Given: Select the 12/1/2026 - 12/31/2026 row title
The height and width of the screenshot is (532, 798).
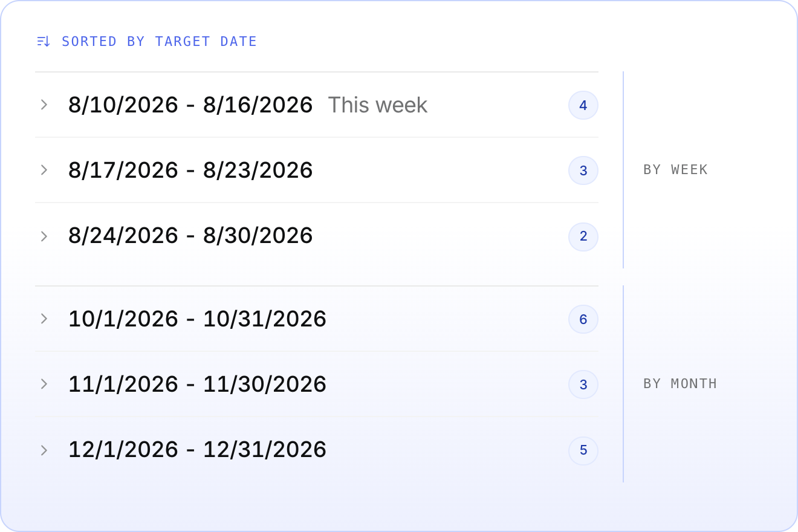Looking at the screenshot, I should click(198, 449).
